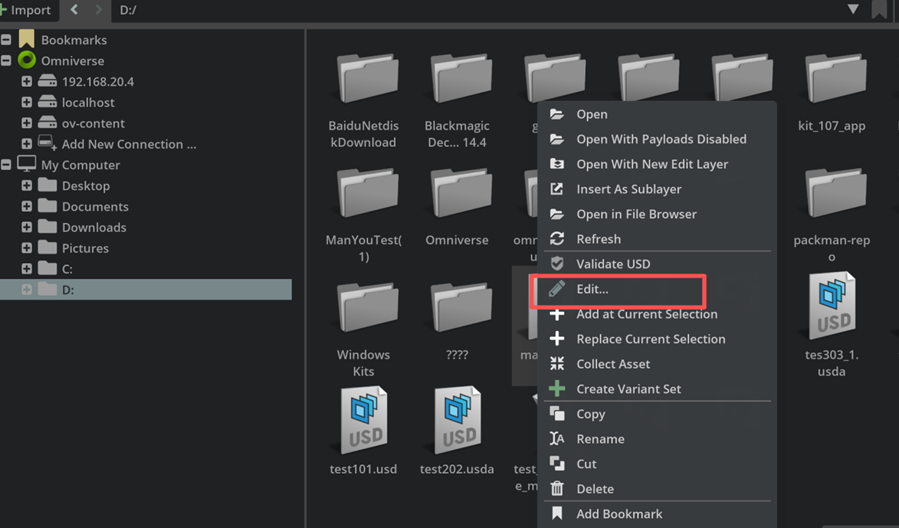Click the Create Variant Set plus icon
Viewport: 899px width, 528px height.
tap(557, 389)
